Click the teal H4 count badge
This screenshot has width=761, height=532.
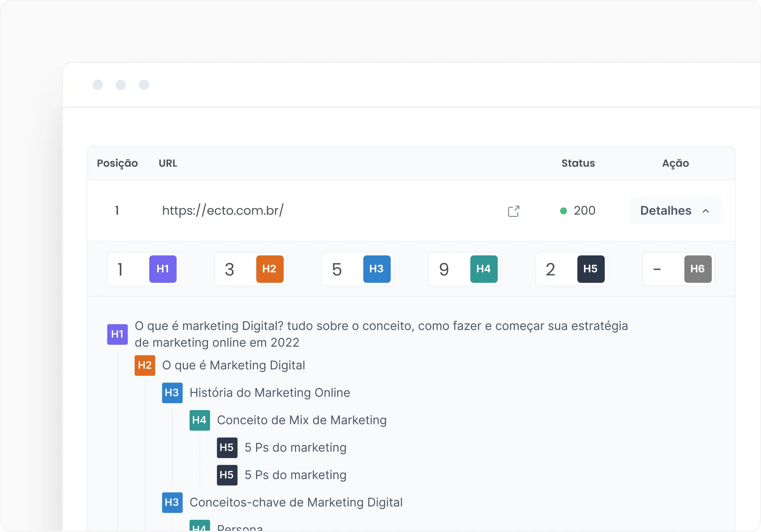coord(484,269)
